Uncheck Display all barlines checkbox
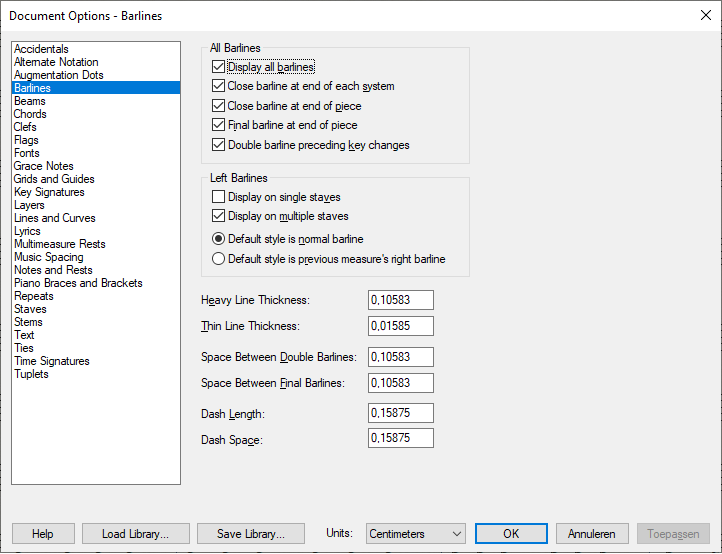Screen dimensions: 722x554 tap(219, 67)
